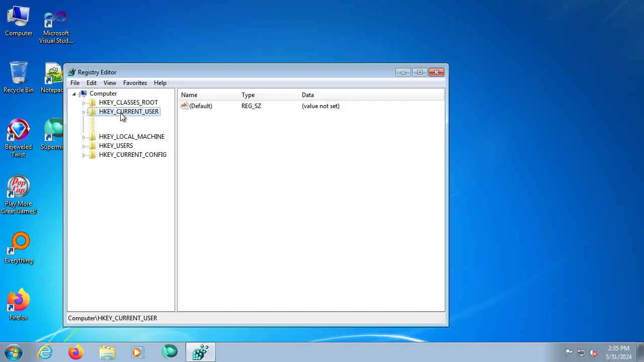Image resolution: width=644 pixels, height=362 pixels.
Task: Select HKEY_LOCAL_MACHINE key label
Action: pos(132,137)
